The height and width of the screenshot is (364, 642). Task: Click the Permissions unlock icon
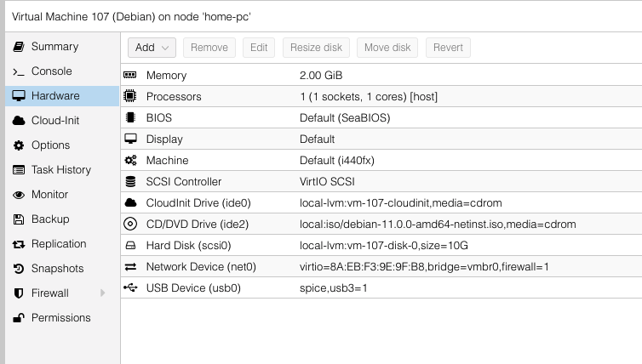tap(18, 318)
